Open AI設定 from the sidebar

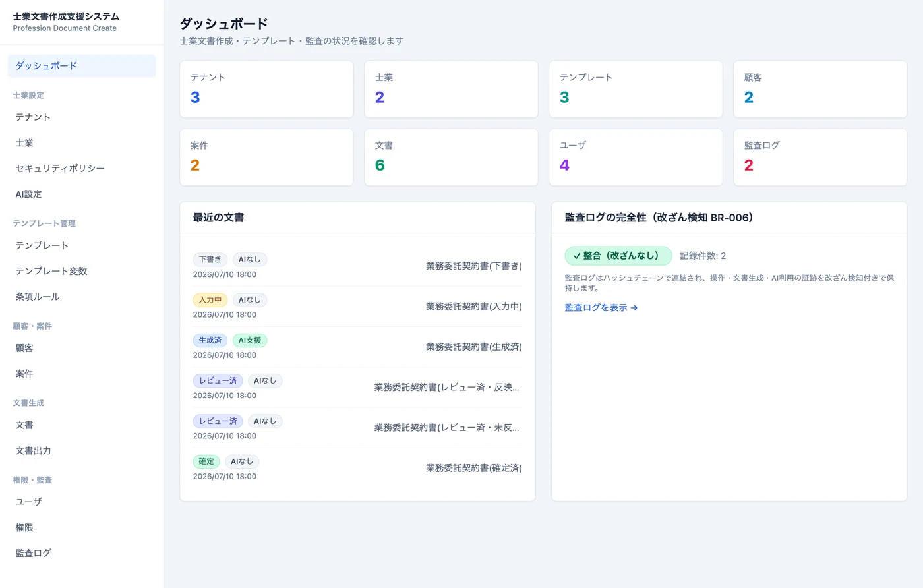(x=82, y=194)
